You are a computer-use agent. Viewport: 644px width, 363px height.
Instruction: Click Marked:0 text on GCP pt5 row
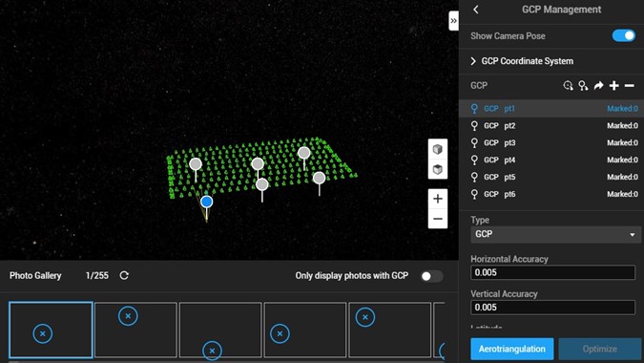pyautogui.click(x=622, y=177)
